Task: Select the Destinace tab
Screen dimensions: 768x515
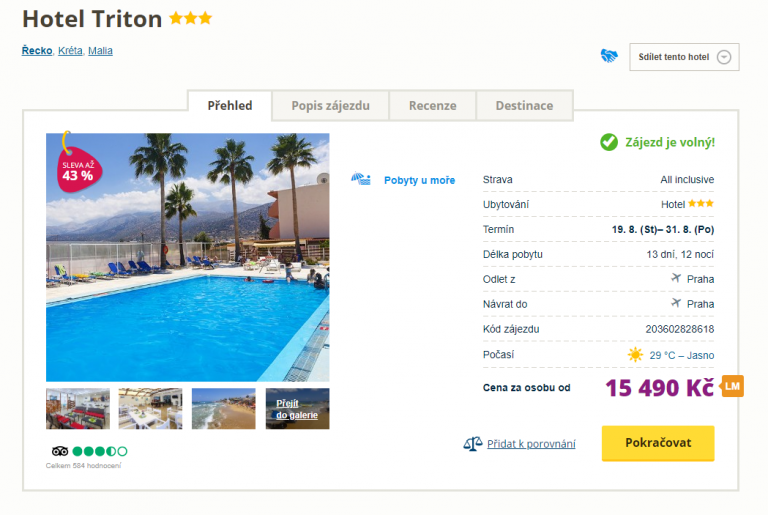Action: pyautogui.click(x=524, y=105)
